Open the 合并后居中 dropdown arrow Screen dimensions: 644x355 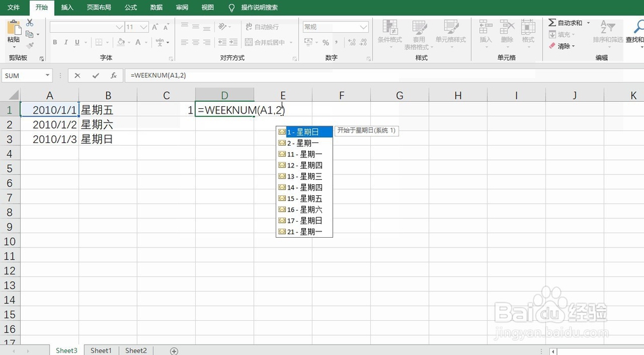(x=291, y=43)
